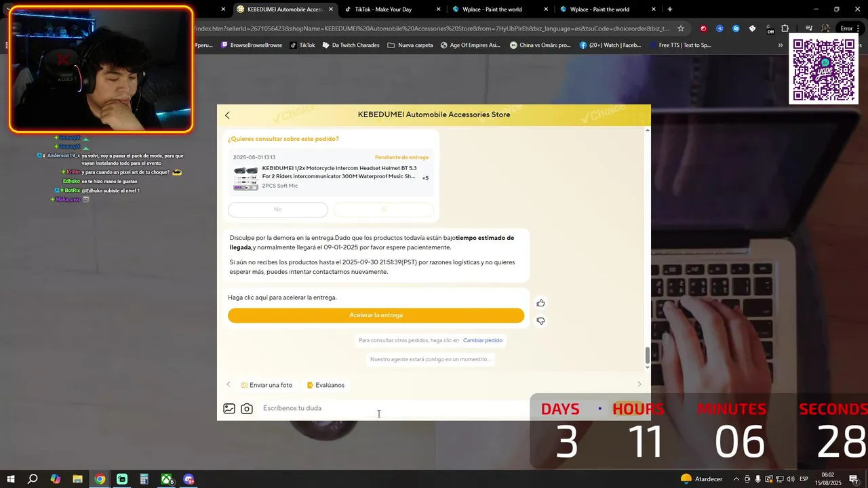The height and width of the screenshot is (488, 868).
Task: Click the chat window vertical scrollbar thumb
Action: pos(647,354)
